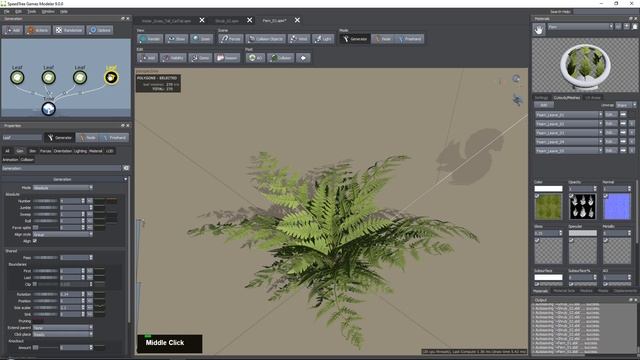Viewport: 640px width, 360px height.
Task: Open the Tools menu
Action: [x=31, y=11]
